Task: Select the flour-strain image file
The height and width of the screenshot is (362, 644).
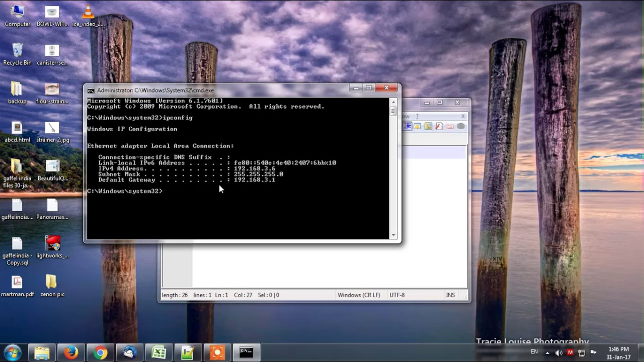Action: click(52, 93)
